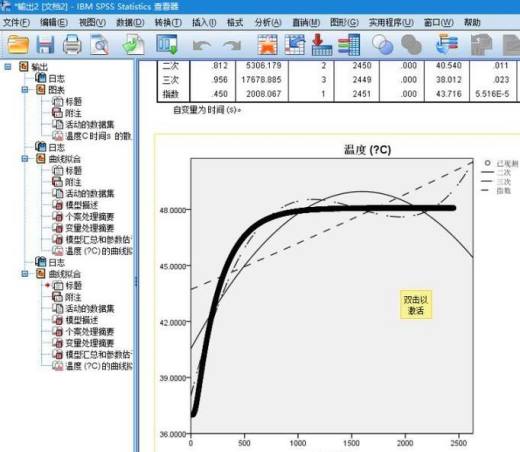This screenshot has height=452, width=520.
Task: Click the Print toolbar icon
Action: [72, 45]
